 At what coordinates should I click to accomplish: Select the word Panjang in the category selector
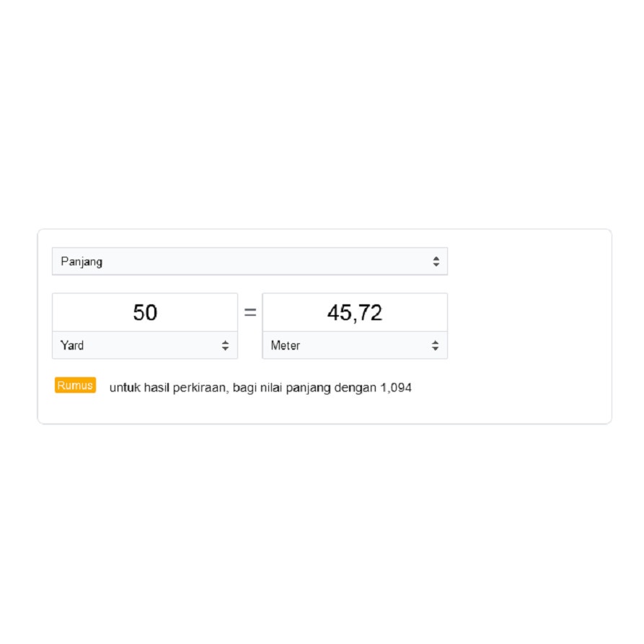click(x=81, y=262)
